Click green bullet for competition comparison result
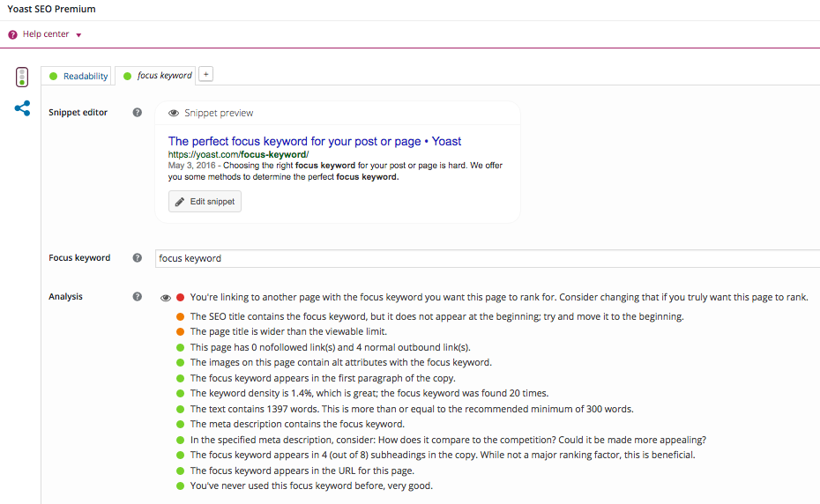This screenshot has width=820, height=504. 181,441
